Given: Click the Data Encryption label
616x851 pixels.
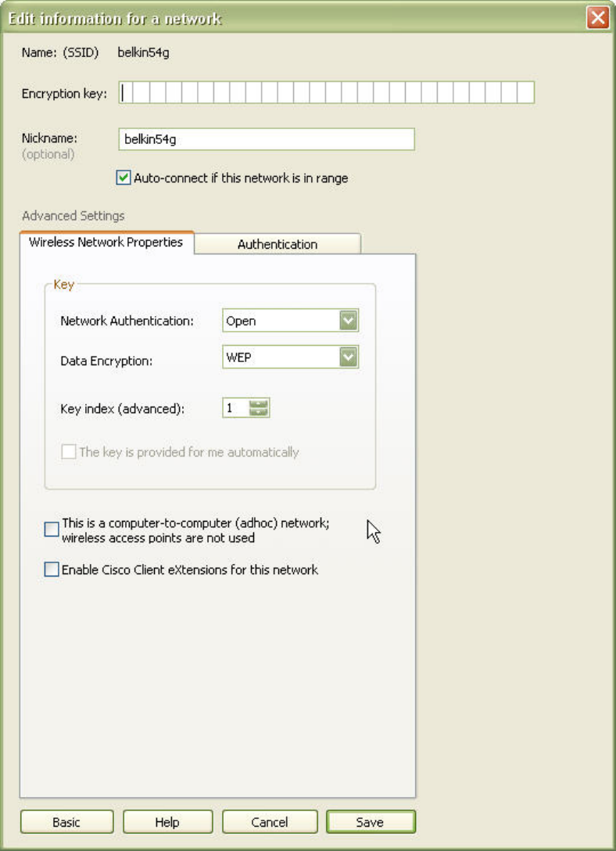Looking at the screenshot, I should [106, 361].
